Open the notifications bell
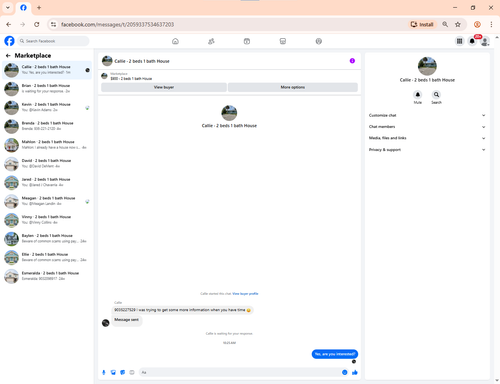Screen dimensions: 500x384 coord(472,41)
